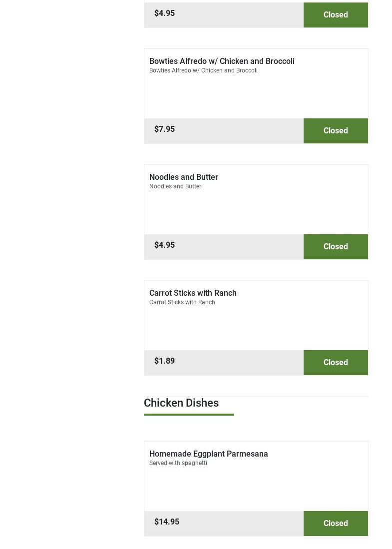Screen dimensions: 392x549
Task: Click Noodles and Butter's $4.95 price
Action: (x=164, y=245)
